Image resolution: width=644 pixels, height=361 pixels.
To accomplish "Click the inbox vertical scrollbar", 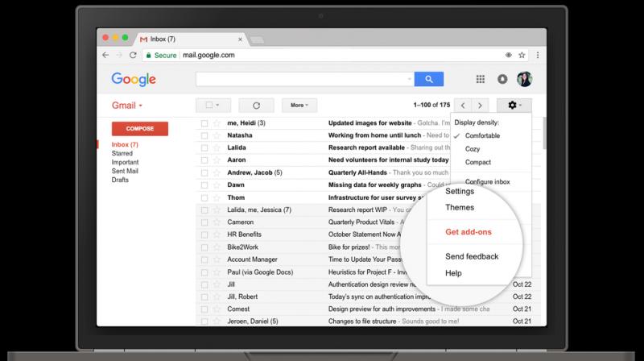I will [x=544, y=133].
